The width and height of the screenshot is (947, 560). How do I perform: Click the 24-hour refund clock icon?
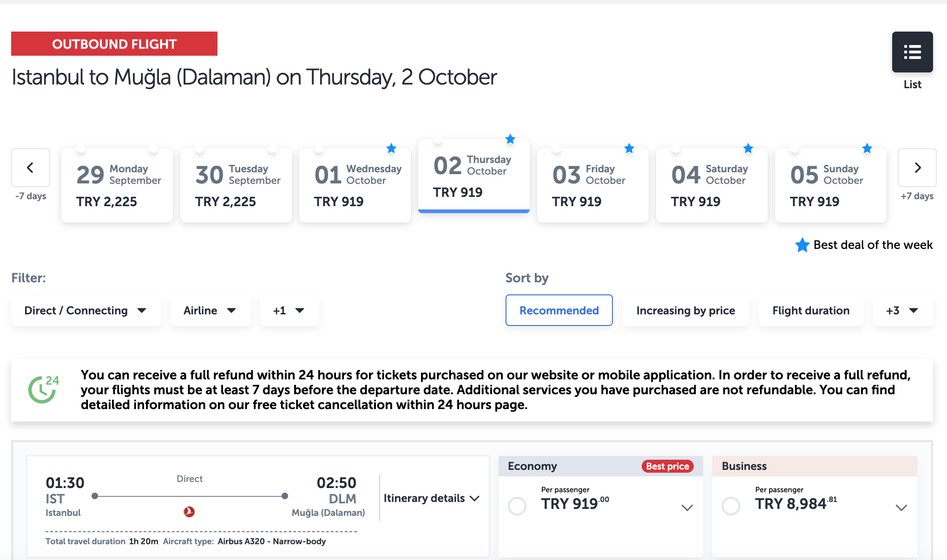(44, 389)
